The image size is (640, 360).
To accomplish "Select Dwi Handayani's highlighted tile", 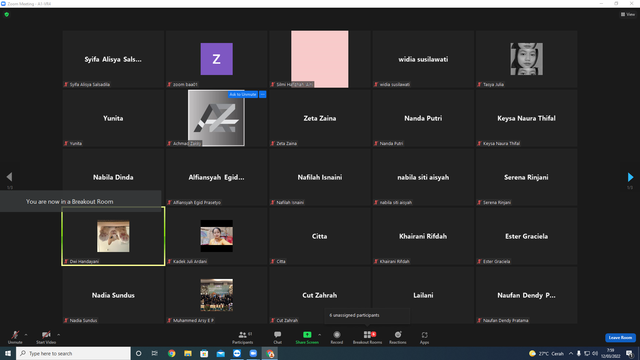I will 113,236.
